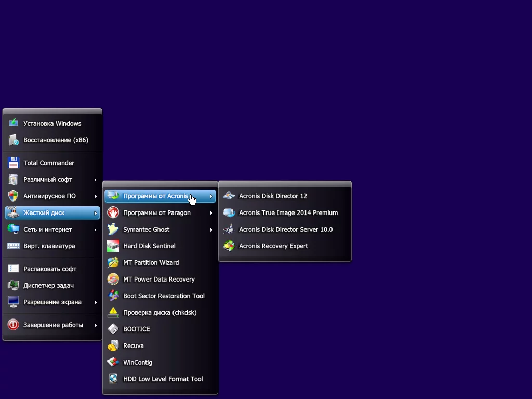The height and width of the screenshot is (399, 532).
Task: Click the Вирт. клавиатура keyboard icon
Action: [13, 246]
